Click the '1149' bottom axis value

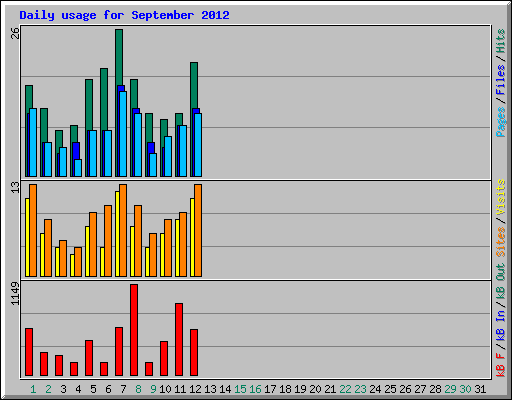pyautogui.click(x=15, y=293)
